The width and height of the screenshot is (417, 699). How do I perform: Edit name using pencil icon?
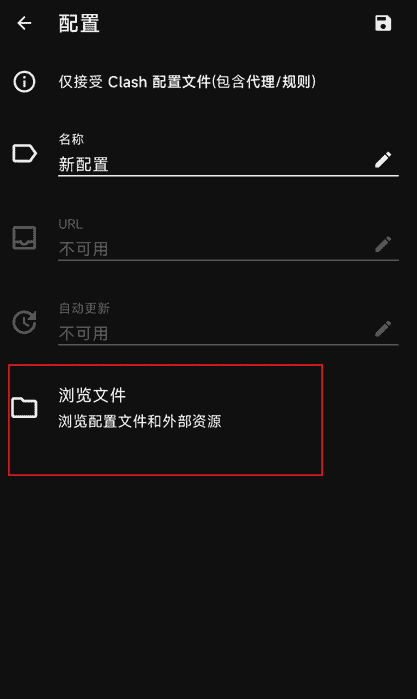tap(383, 159)
